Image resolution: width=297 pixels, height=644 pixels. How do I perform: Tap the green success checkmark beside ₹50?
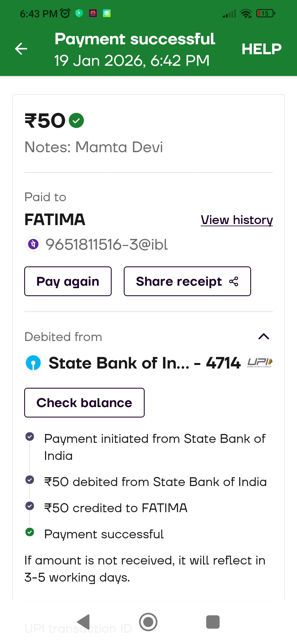(x=76, y=121)
